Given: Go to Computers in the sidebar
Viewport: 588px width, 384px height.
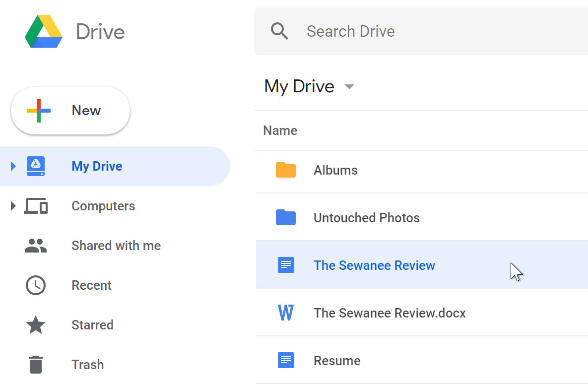Looking at the screenshot, I should (103, 206).
